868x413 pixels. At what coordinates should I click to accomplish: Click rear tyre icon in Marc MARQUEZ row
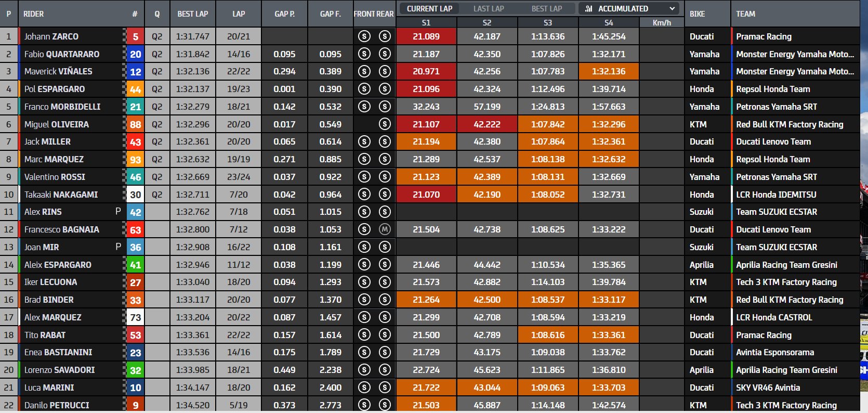click(385, 159)
